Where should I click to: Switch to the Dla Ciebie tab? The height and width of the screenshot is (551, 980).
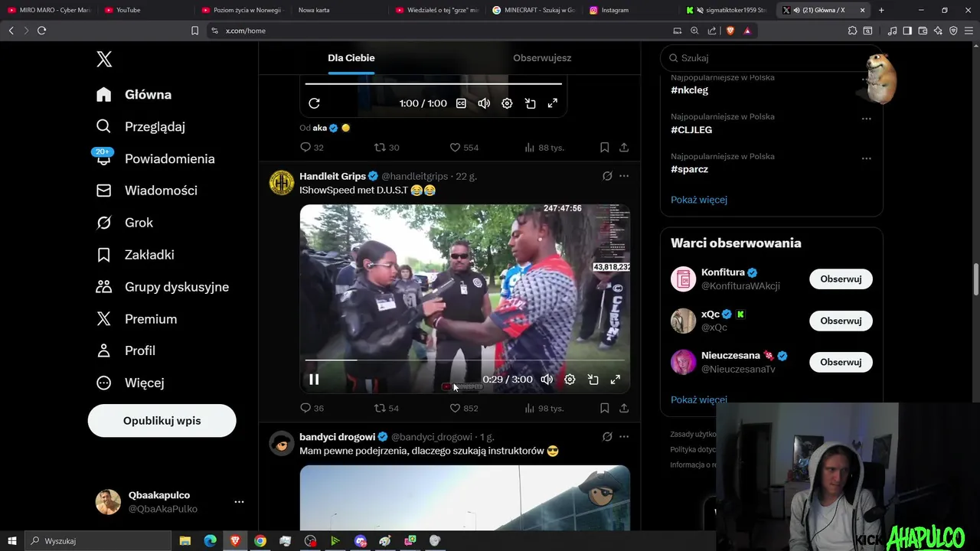[351, 58]
